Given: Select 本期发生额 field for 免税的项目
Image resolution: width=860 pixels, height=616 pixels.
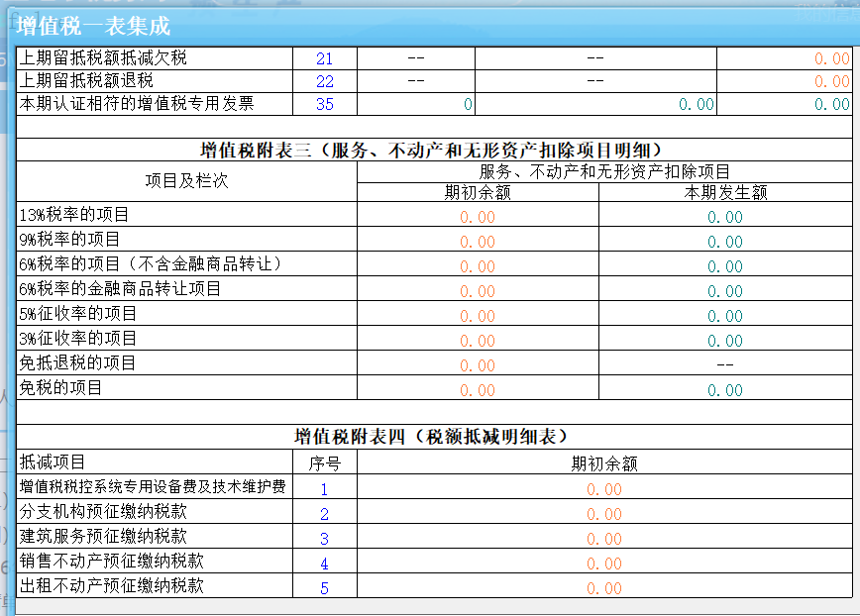Looking at the screenshot, I should pyautogui.click(x=724, y=390).
